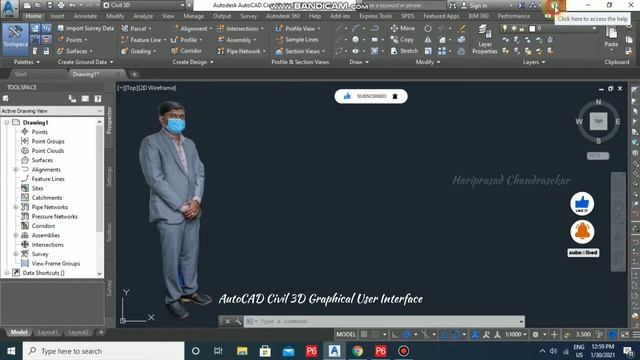640x360 pixels.
Task: Expand the Create Ground Data panel
Action: 85,62
